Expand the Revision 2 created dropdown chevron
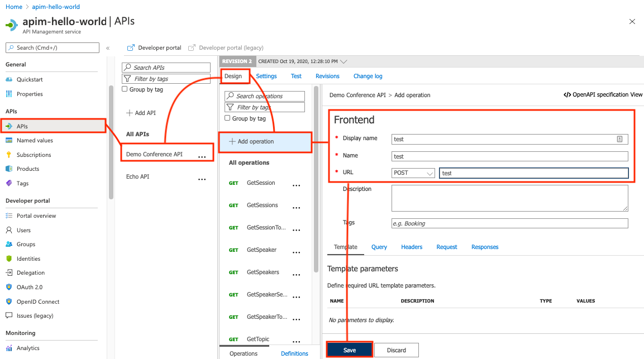 344,61
